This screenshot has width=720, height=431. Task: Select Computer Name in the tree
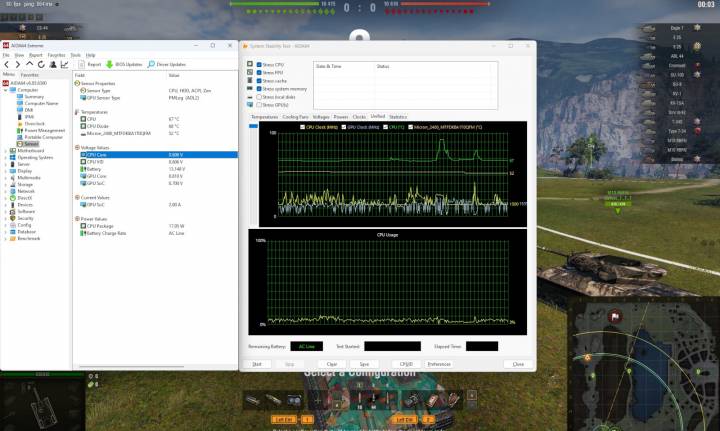pos(37,104)
